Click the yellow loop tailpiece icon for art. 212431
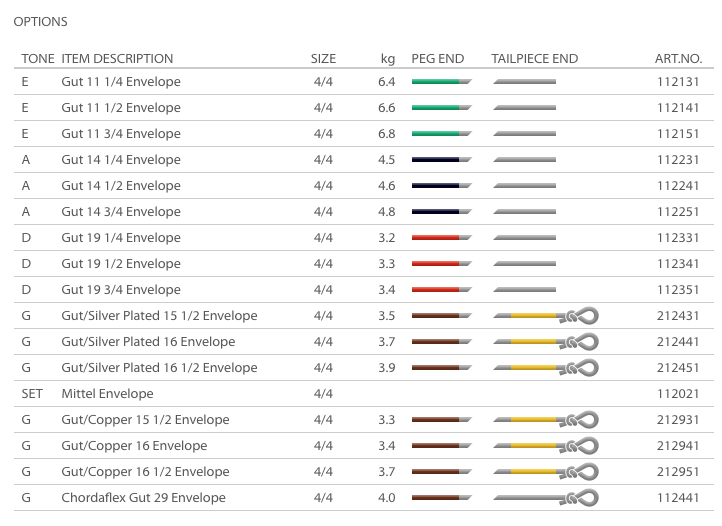 [x=545, y=316]
